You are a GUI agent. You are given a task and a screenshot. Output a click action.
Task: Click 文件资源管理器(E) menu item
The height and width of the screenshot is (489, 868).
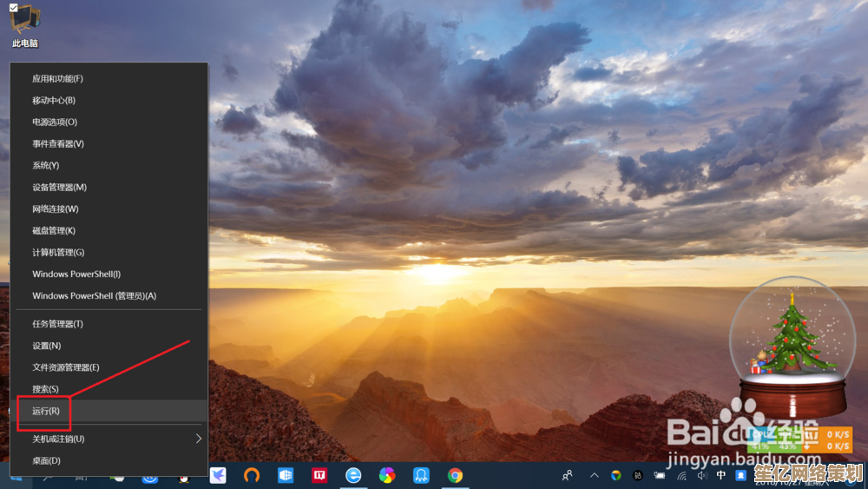pos(66,367)
